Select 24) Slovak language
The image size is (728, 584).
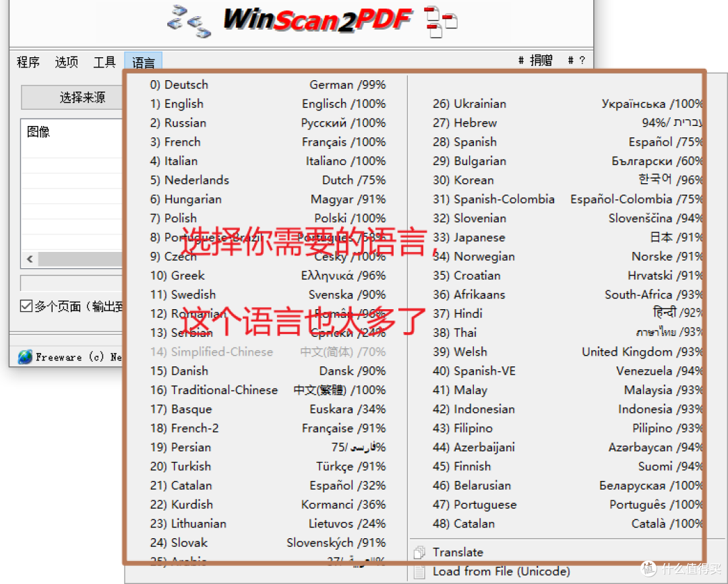(268, 542)
